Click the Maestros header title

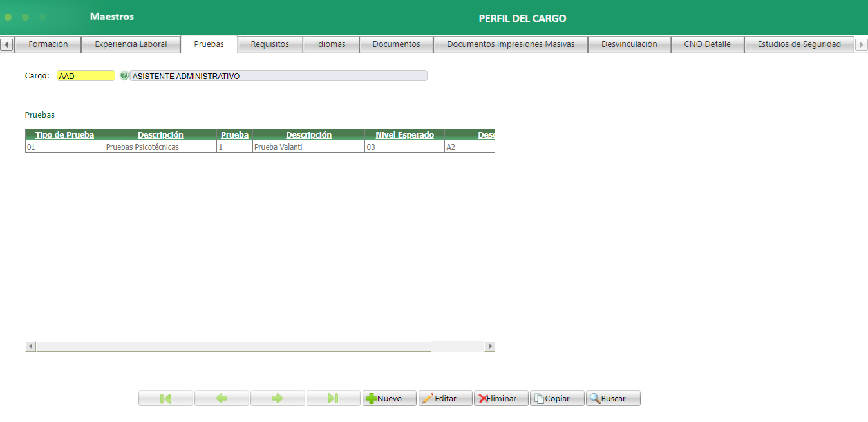click(x=112, y=17)
